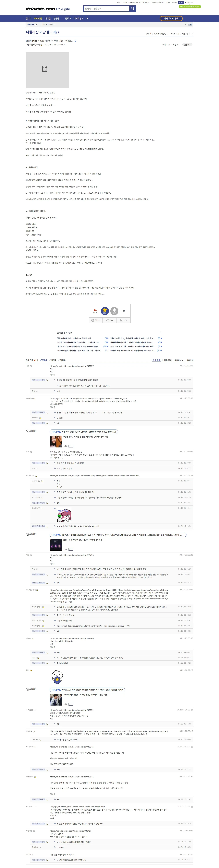Click the mobile icon next to post title
This screenshot has width=219, height=868.
(75, 41)
